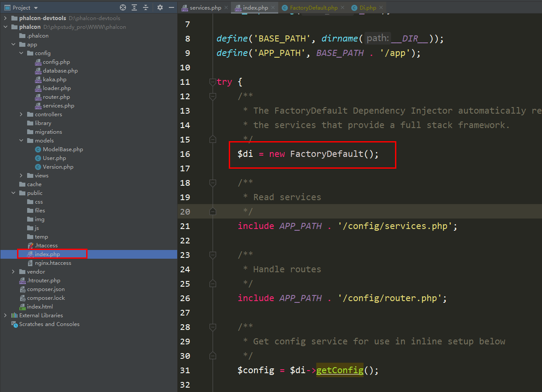
Task: Fold the Get config comment at line 28
Action: coord(213,327)
